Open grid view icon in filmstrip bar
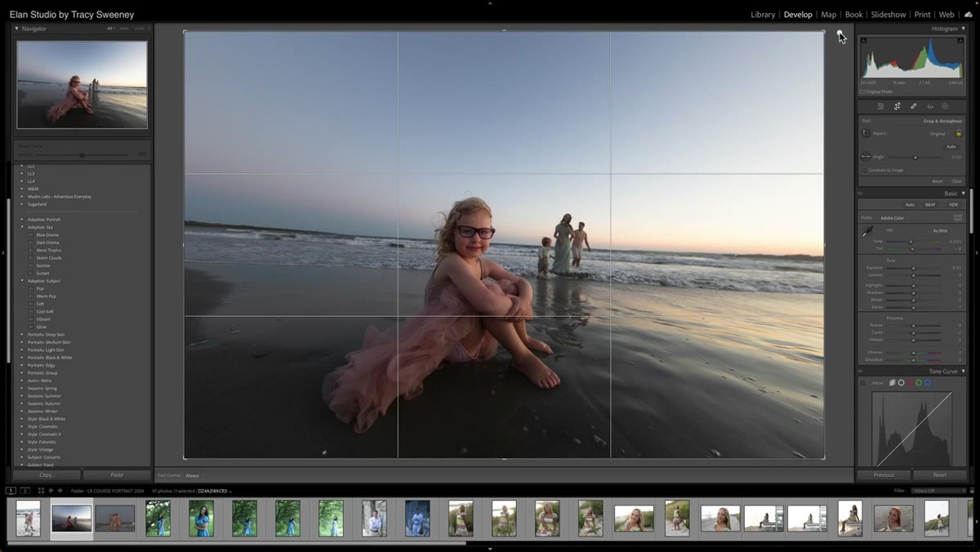 pos(41,491)
